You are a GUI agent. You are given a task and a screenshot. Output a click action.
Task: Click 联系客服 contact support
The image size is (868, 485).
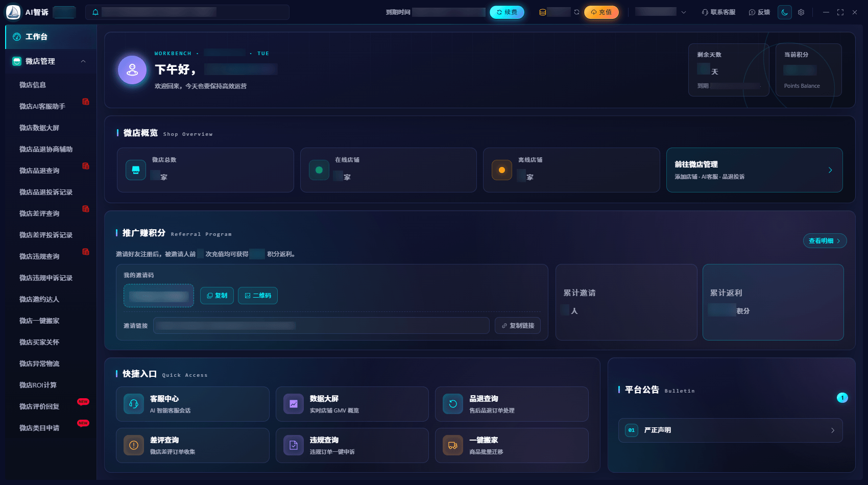(x=718, y=12)
